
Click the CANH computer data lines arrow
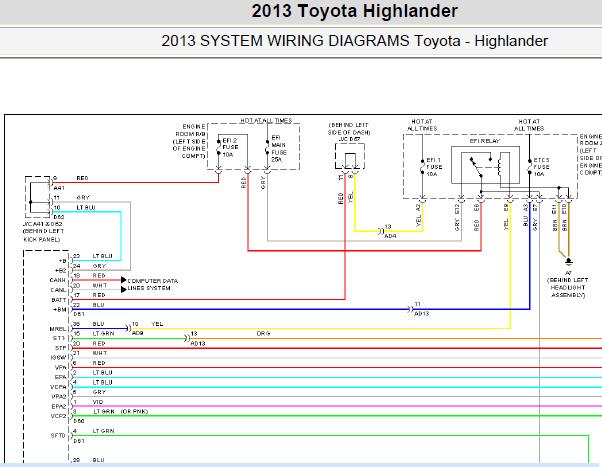pyautogui.click(x=124, y=280)
